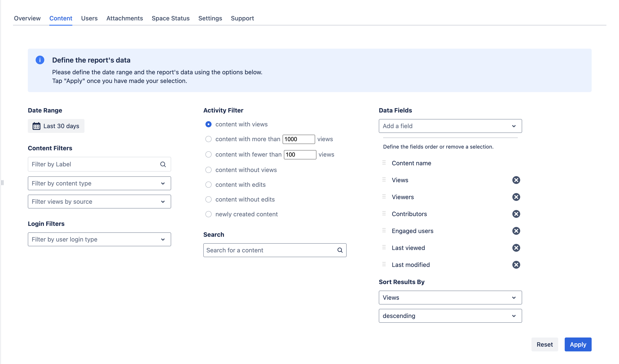Viewport: 619px width, 364px height.
Task: Choose the content with edits radio button
Action: [208, 185]
